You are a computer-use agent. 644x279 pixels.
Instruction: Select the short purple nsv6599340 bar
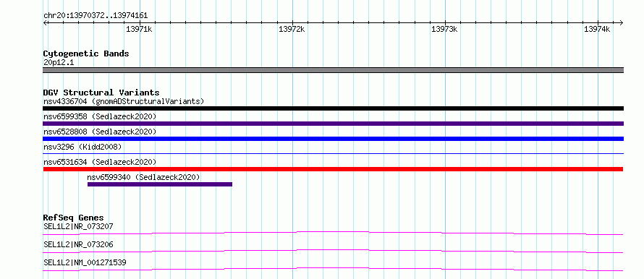pos(160,184)
